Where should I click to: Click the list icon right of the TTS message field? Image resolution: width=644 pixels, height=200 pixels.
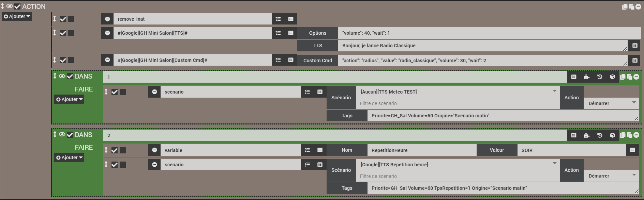pyautogui.click(x=635, y=46)
